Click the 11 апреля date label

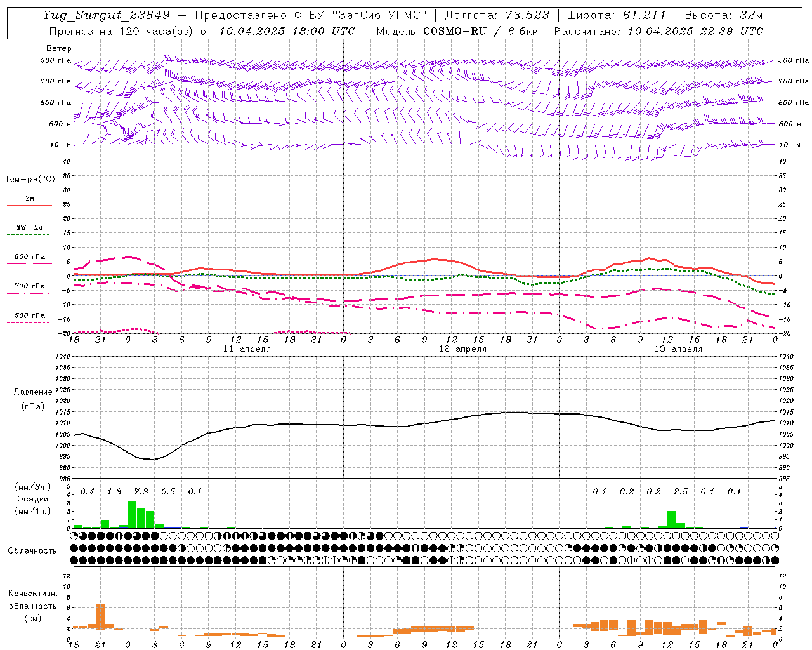247,349
